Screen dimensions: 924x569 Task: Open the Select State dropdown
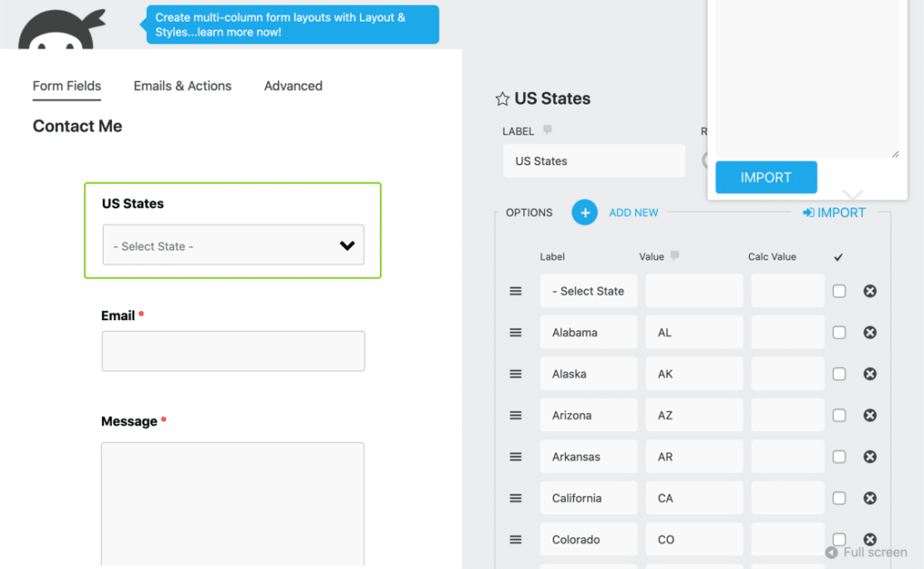[x=233, y=245]
